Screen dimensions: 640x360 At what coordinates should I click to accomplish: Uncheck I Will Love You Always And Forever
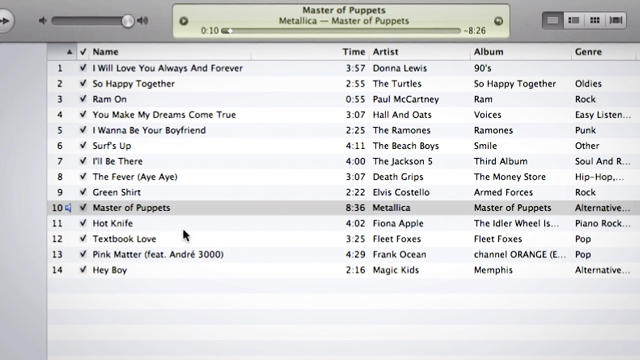[83, 68]
